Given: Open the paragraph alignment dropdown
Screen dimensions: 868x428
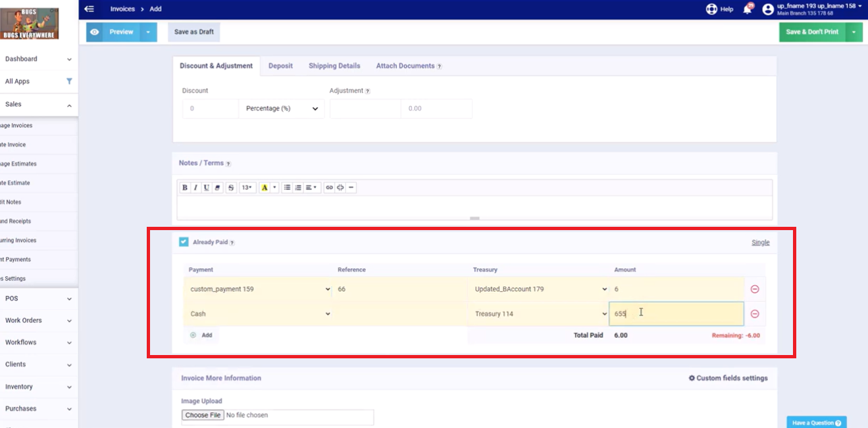Looking at the screenshot, I should (x=312, y=187).
